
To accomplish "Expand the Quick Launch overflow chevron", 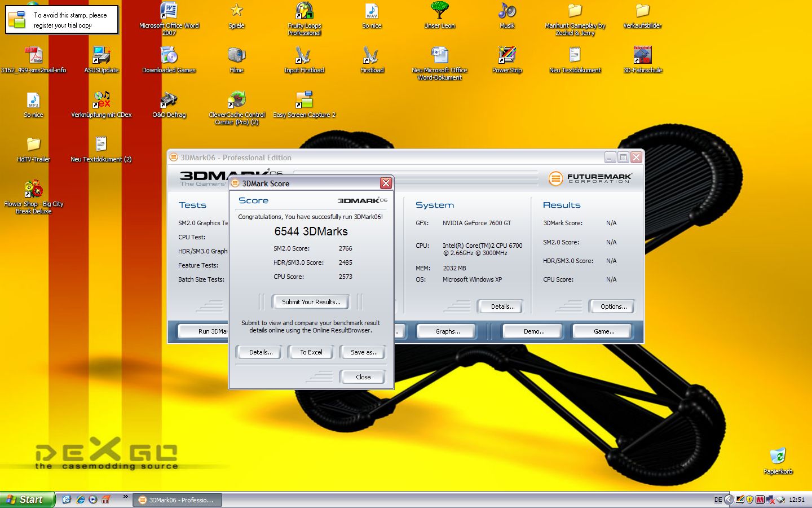I will [125, 497].
